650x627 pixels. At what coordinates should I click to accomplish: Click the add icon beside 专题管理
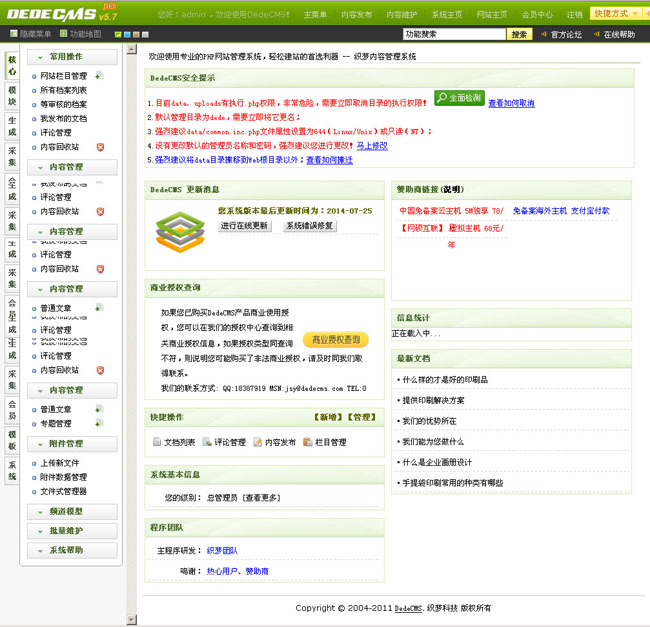pyautogui.click(x=98, y=424)
